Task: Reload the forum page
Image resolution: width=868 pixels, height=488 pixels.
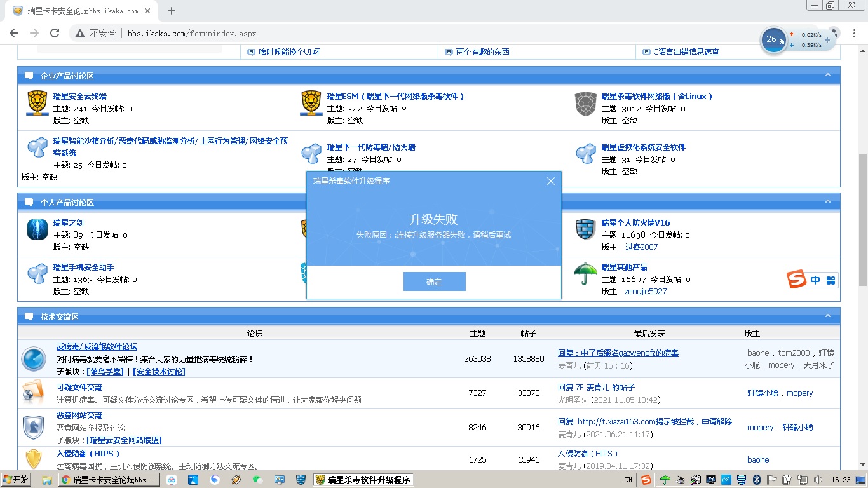Action: pos(55,33)
